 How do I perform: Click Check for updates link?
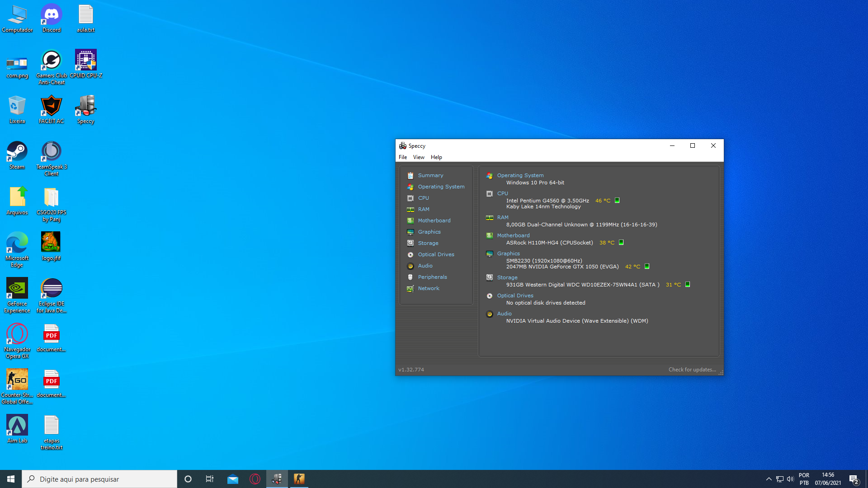click(692, 370)
